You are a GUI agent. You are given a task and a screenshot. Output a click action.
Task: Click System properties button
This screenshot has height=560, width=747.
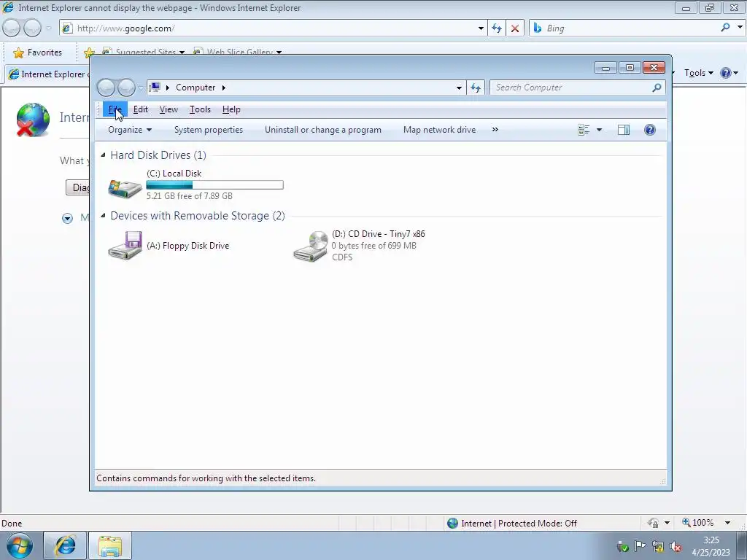(x=209, y=130)
